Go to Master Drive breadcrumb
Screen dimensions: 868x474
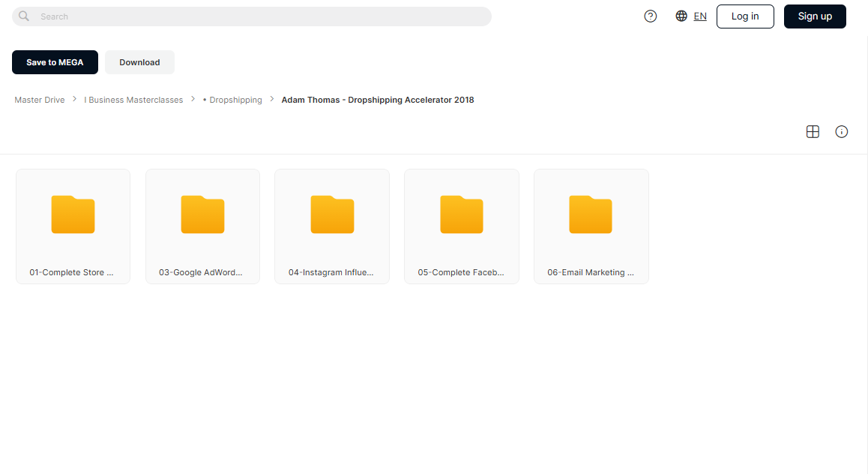pyautogui.click(x=39, y=100)
